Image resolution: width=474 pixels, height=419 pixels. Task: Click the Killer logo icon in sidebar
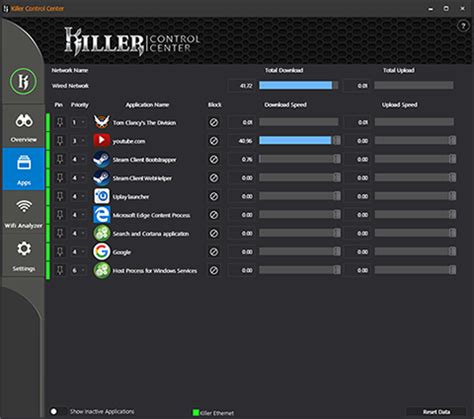(x=23, y=81)
